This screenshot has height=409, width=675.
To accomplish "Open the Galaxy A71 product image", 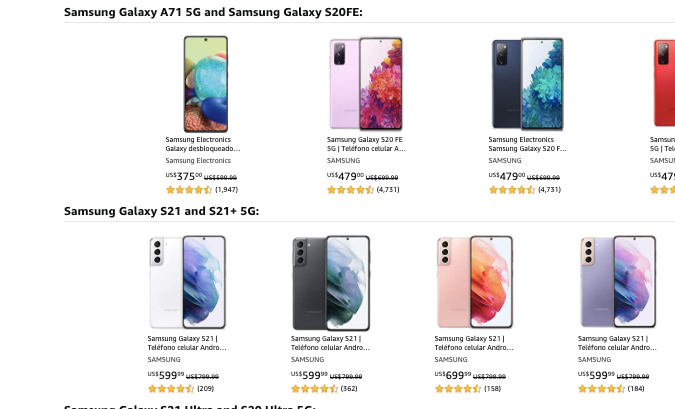I will coord(205,83).
